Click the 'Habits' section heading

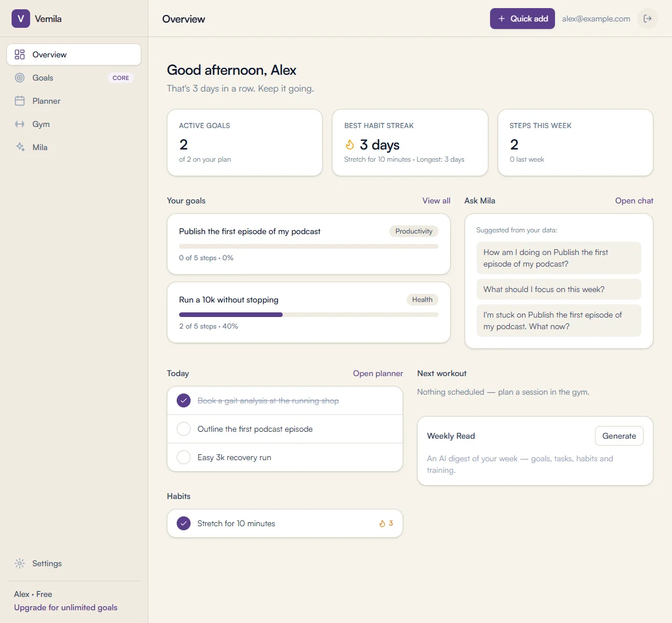pos(178,496)
